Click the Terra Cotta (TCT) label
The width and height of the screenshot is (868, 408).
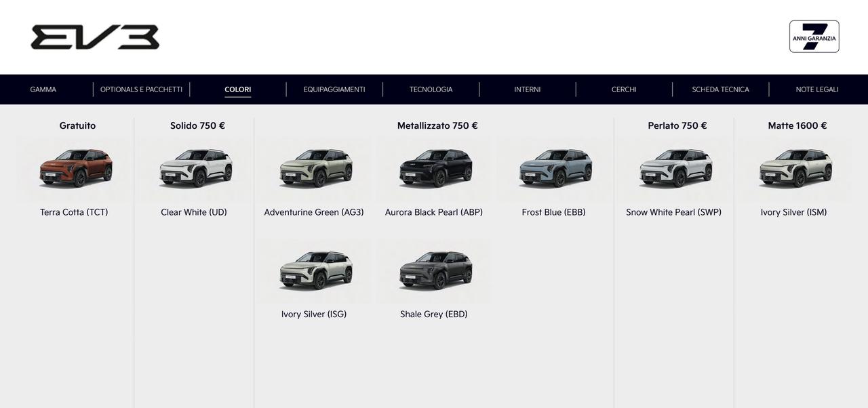74,212
